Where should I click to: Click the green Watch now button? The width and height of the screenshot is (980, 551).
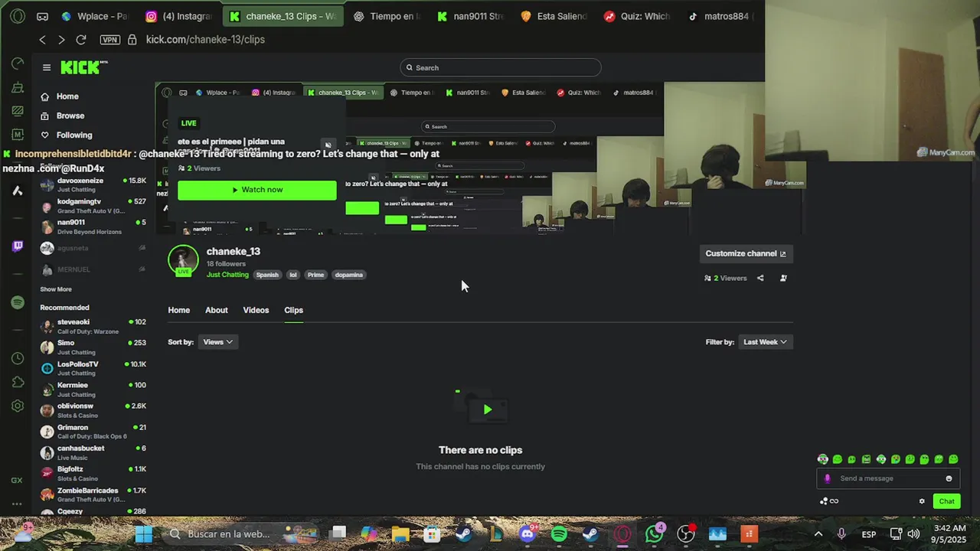point(257,190)
